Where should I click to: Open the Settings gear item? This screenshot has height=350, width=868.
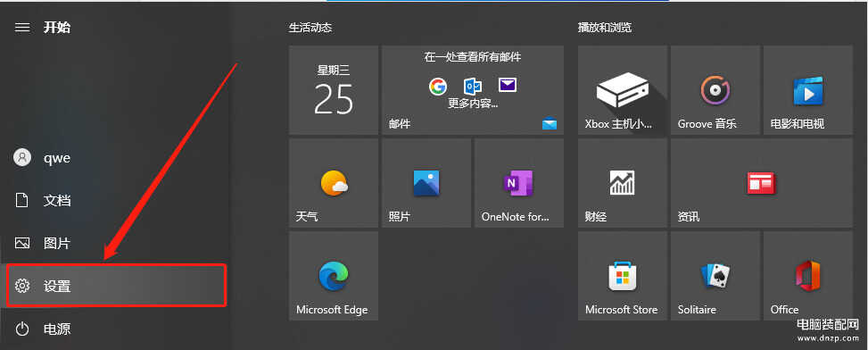point(116,286)
